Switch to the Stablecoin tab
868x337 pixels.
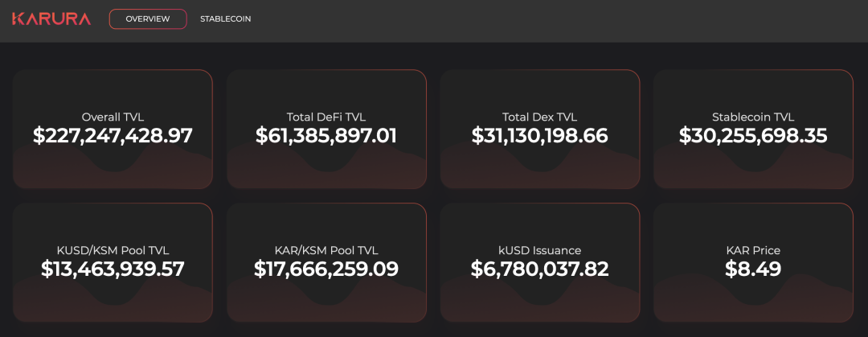tap(225, 18)
